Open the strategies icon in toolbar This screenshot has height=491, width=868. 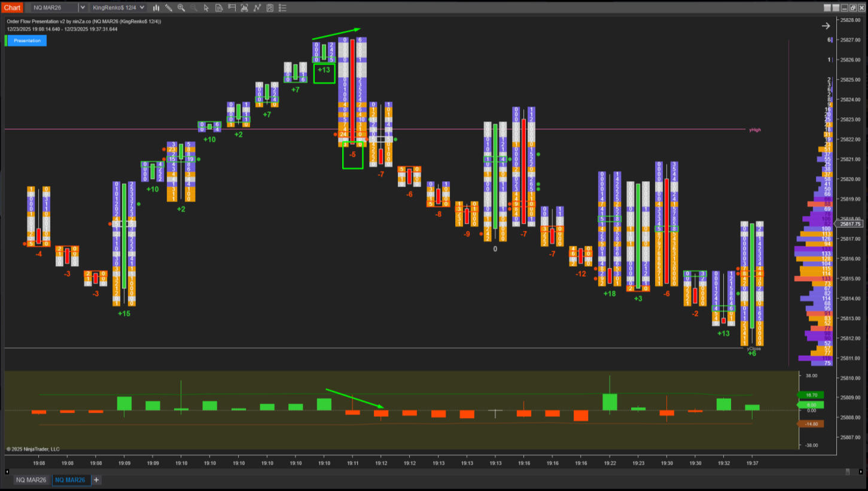(x=257, y=8)
